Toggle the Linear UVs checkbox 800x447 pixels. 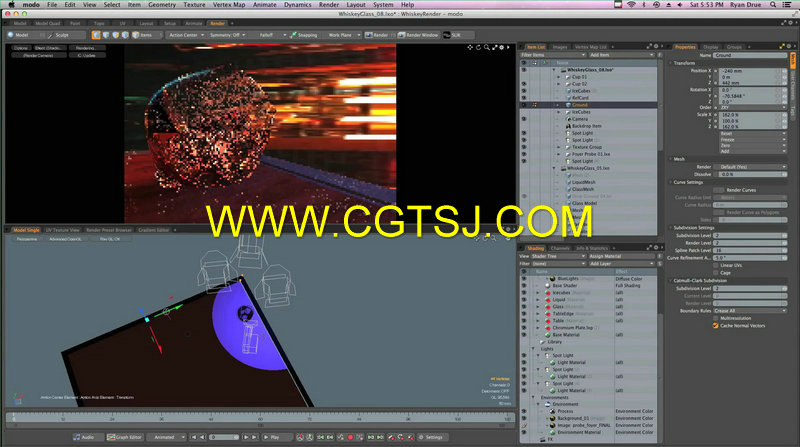pyautogui.click(x=716, y=265)
